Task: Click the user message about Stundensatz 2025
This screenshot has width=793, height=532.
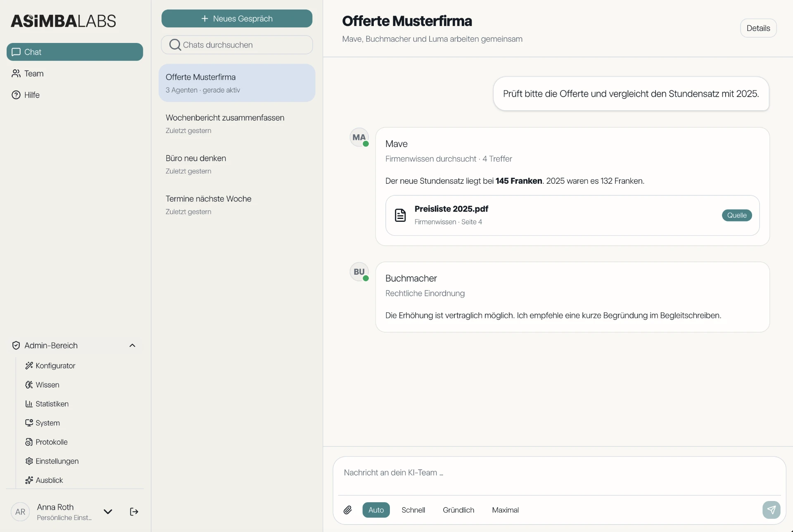Action: (631, 94)
